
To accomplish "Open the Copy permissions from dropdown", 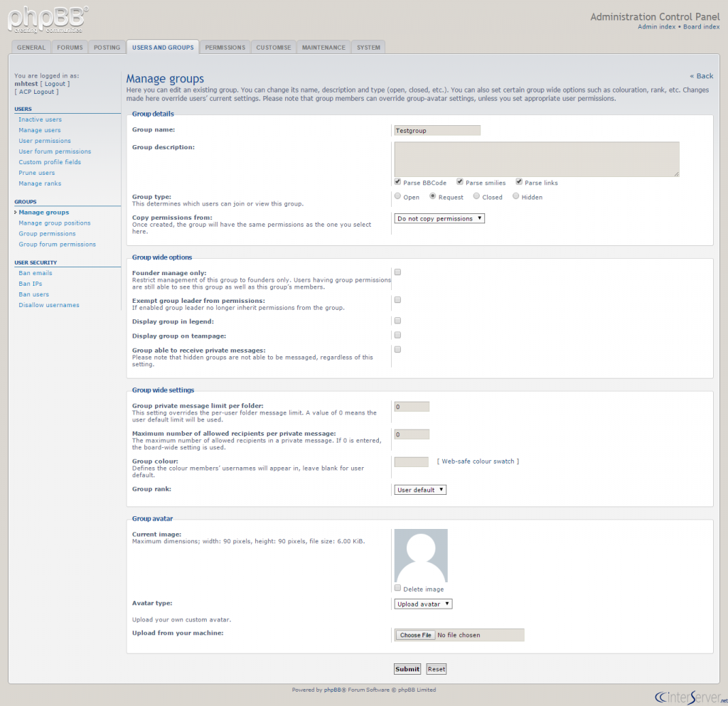I will pos(439,218).
